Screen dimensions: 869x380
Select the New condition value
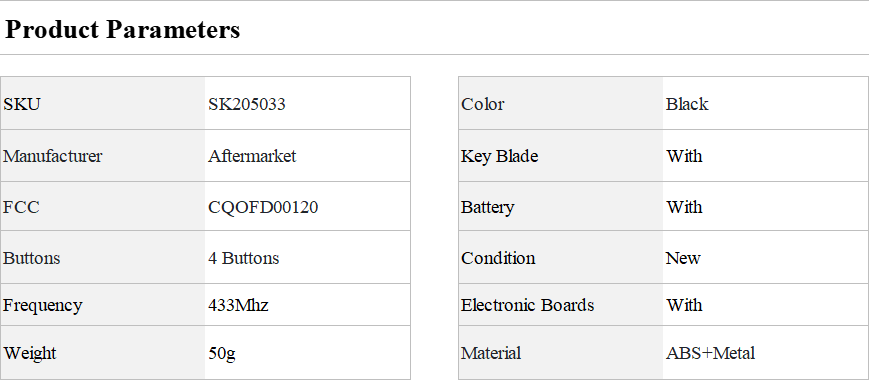tap(683, 258)
